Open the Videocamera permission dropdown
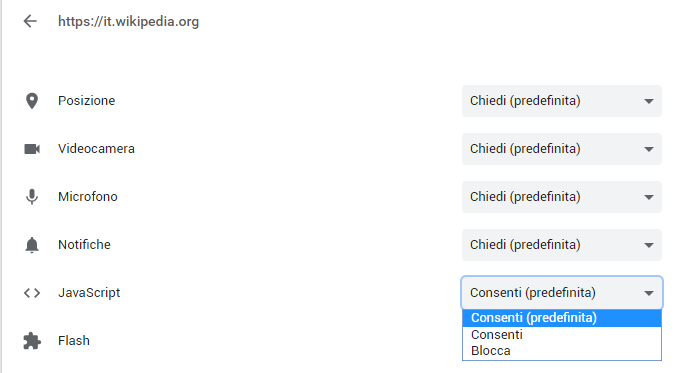The width and height of the screenshot is (680, 373). [x=562, y=149]
